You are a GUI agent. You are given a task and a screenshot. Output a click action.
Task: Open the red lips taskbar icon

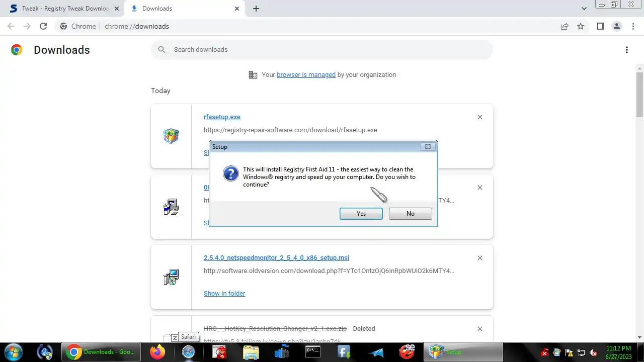tap(407, 352)
